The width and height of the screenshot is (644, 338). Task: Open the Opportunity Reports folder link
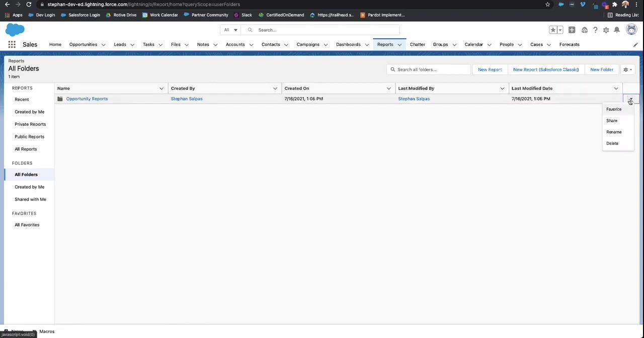pyautogui.click(x=87, y=99)
